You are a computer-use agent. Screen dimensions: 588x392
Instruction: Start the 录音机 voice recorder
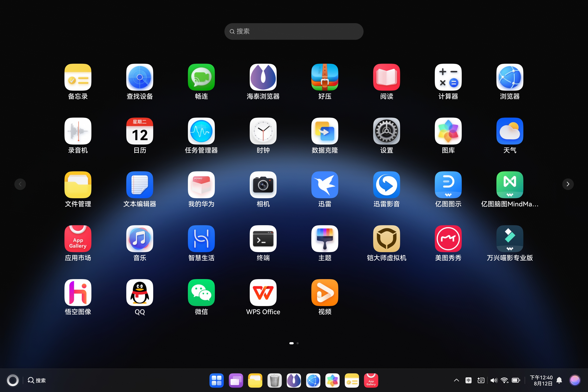click(x=78, y=131)
